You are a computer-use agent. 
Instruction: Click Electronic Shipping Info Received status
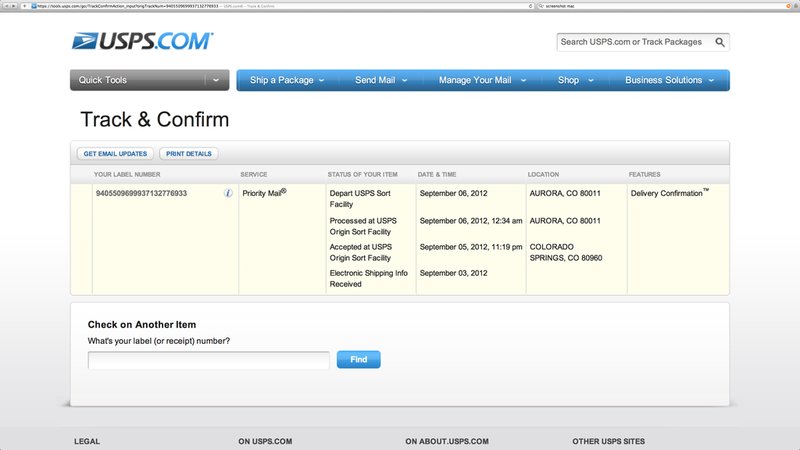pos(368,279)
